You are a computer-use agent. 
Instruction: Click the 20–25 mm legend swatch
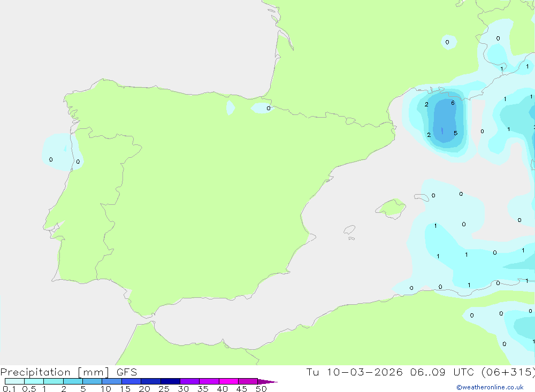tap(150, 381)
